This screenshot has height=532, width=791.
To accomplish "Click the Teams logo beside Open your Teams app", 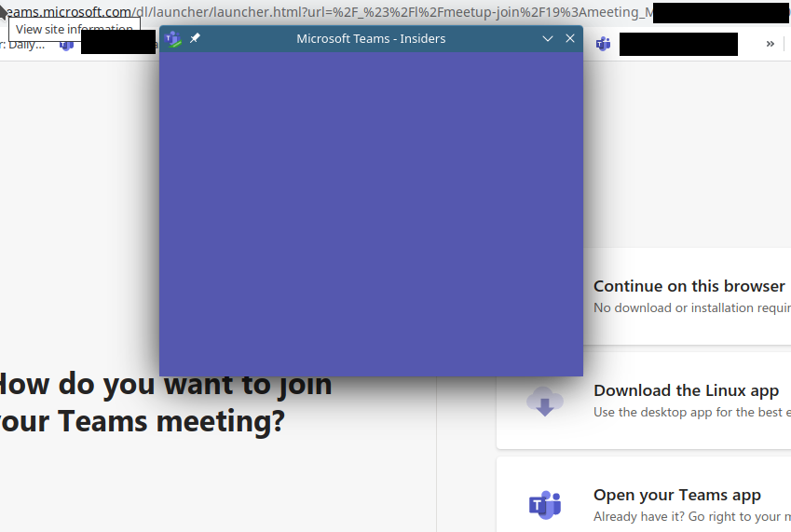I will [545, 504].
